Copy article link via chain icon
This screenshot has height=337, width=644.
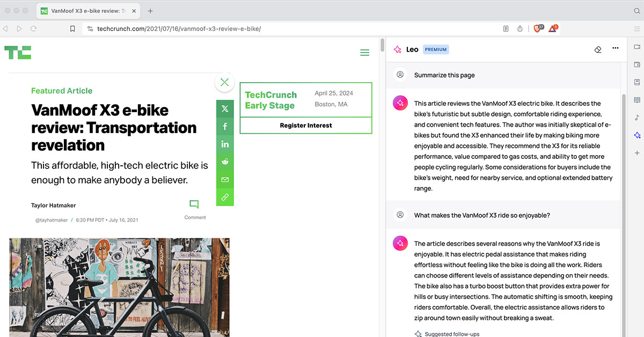[225, 197]
